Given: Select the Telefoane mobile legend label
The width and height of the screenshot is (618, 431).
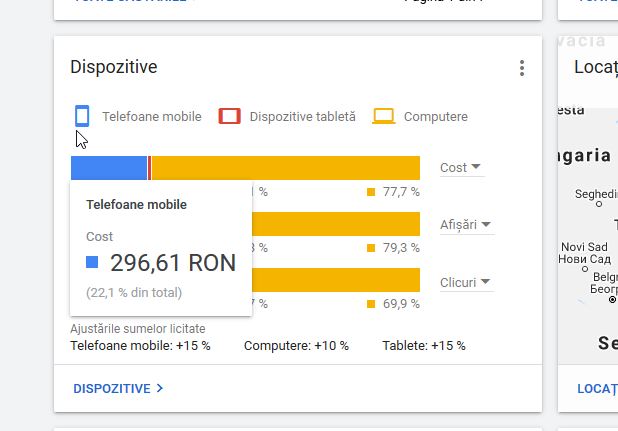Looking at the screenshot, I should pos(151,117).
